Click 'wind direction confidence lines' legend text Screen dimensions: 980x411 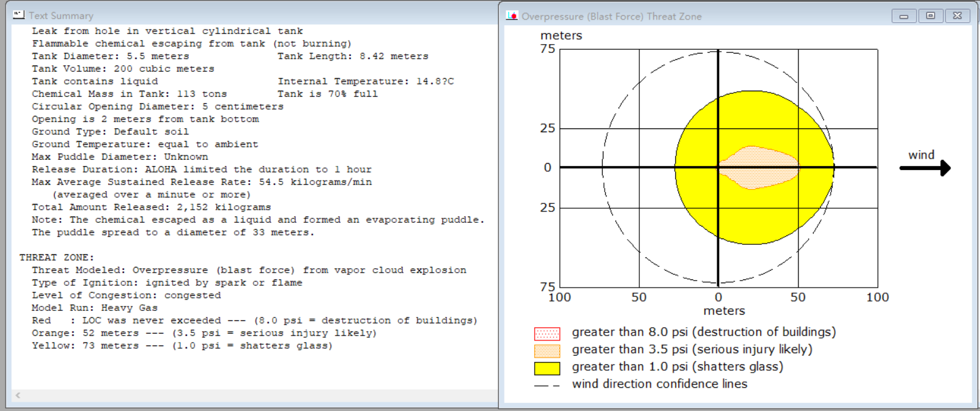click(x=659, y=383)
